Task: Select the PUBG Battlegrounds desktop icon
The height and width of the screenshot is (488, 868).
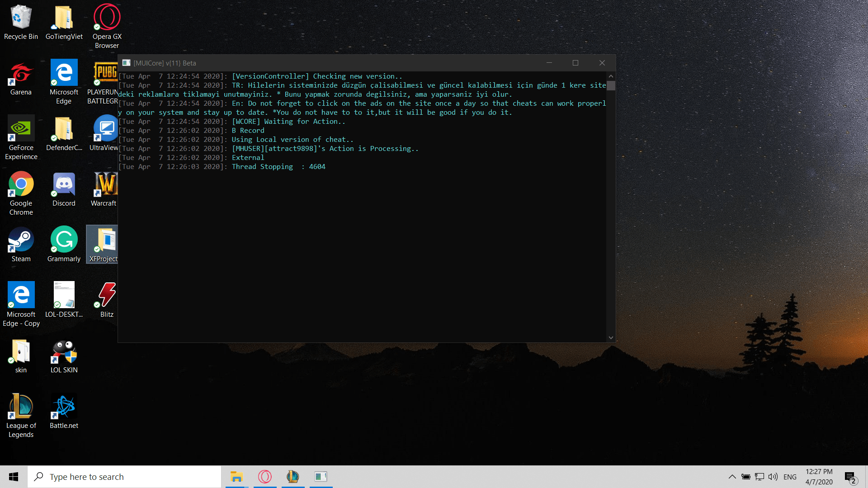Action: (103, 82)
